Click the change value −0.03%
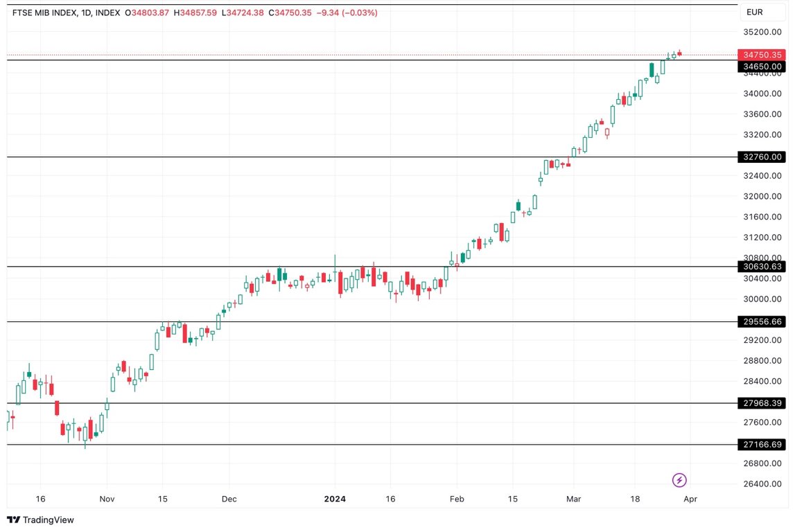Image resolution: width=795 pixels, height=532 pixels. coord(358,12)
